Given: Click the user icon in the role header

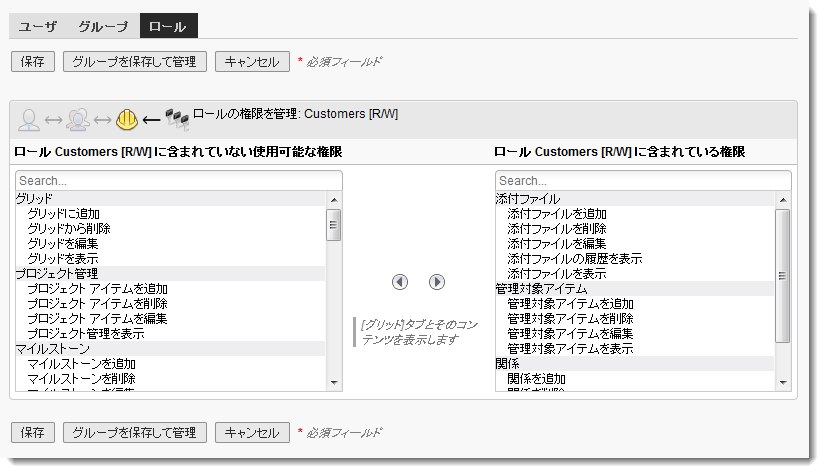Looking at the screenshot, I should [x=29, y=120].
